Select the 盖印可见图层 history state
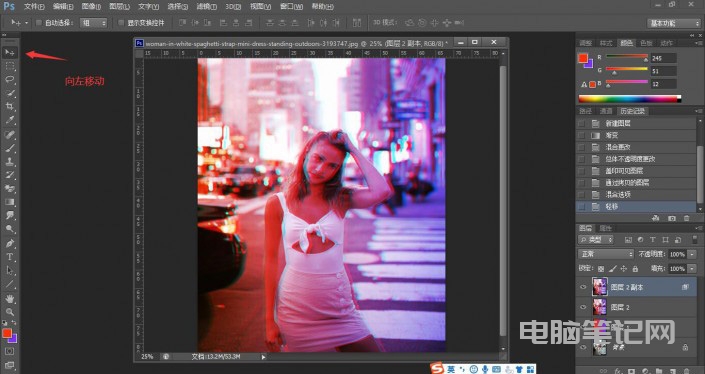 636,171
